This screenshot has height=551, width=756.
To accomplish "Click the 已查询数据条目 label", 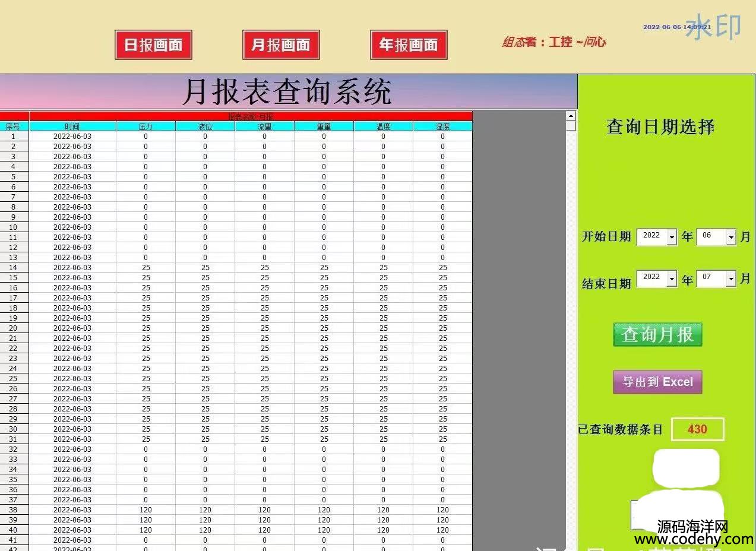I will click(621, 429).
